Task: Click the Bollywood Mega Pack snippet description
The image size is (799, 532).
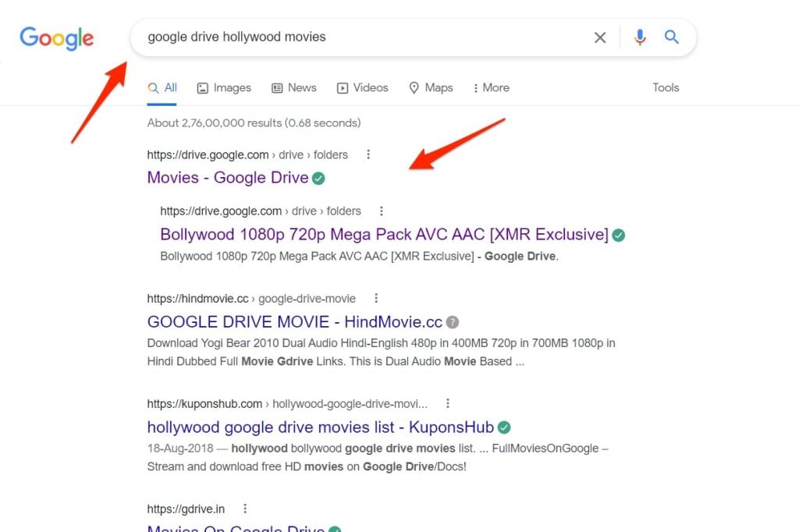Action: [359, 257]
